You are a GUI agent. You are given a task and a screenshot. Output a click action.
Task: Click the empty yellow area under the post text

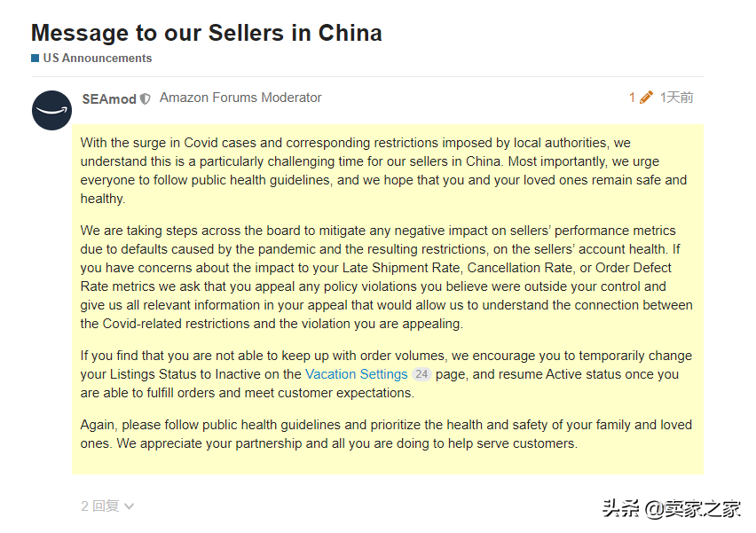388,463
